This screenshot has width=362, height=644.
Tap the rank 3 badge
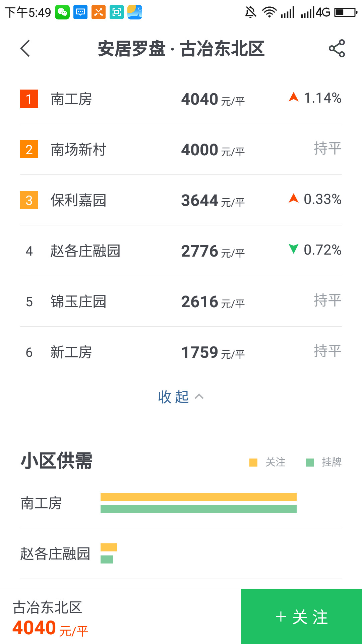coord(29,200)
